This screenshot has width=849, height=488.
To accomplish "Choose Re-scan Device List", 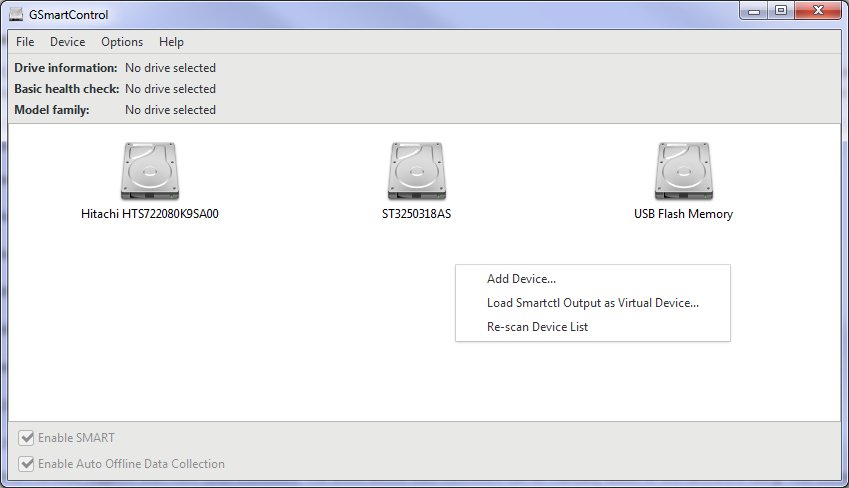I will (x=593, y=327).
